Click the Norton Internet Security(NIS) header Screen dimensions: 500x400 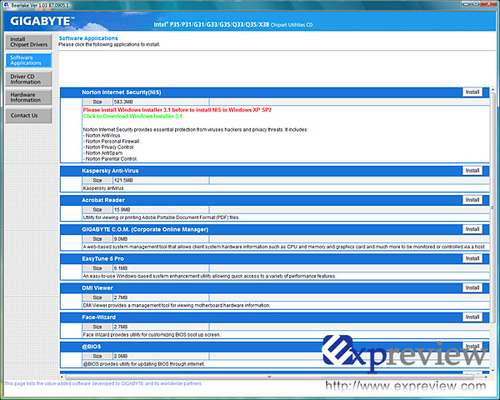[121, 92]
